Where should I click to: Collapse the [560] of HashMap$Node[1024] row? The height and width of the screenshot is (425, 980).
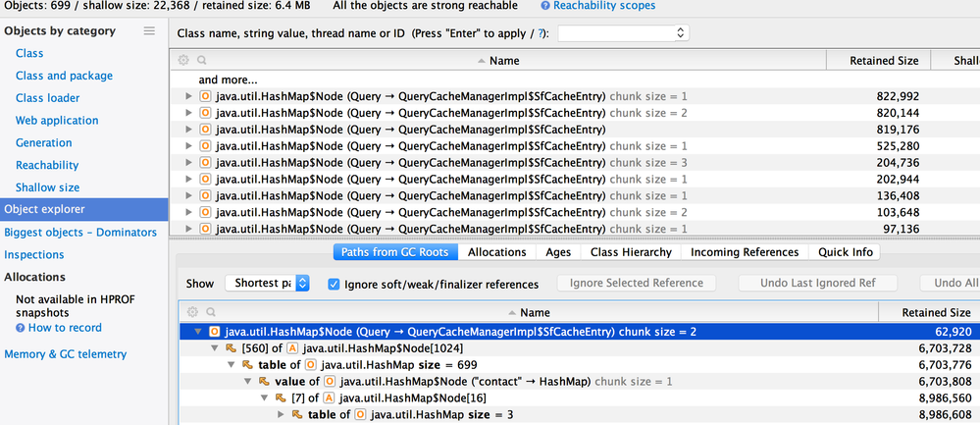click(215, 348)
